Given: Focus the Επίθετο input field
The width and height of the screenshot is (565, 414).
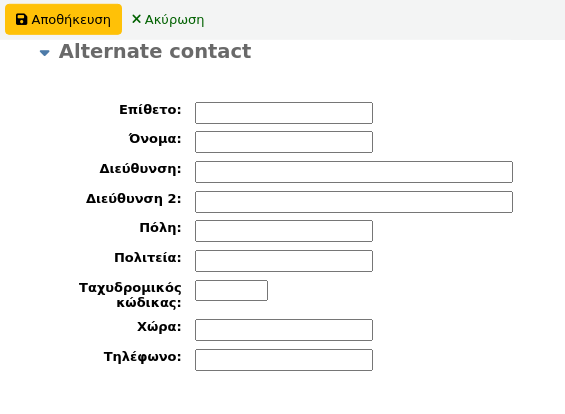Looking at the screenshot, I should 284,113.
